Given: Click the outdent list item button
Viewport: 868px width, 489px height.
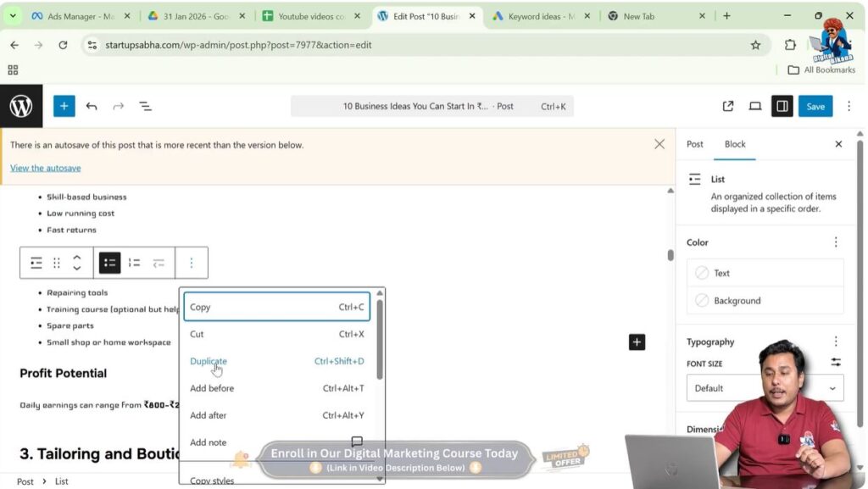Looking at the screenshot, I should pos(159,263).
